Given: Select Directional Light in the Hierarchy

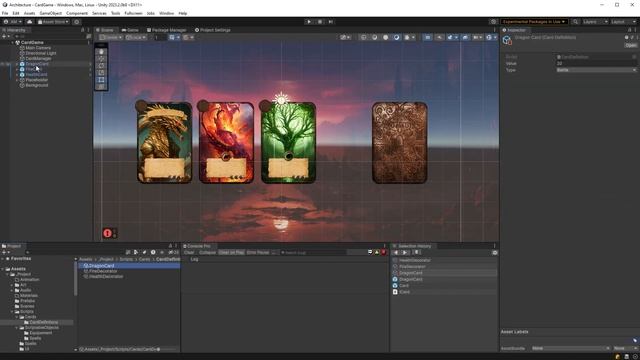Looking at the screenshot, I should [41, 53].
